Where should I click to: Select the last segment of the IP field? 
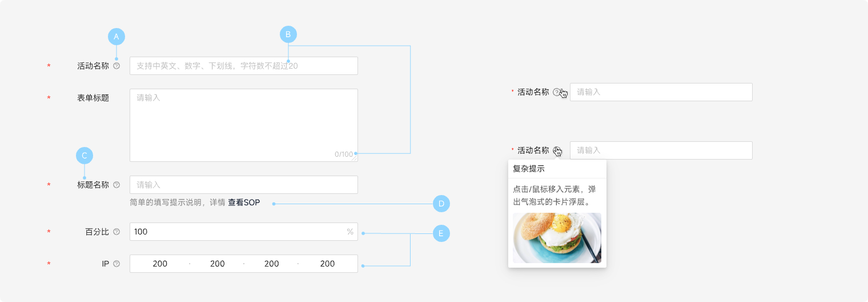327,264
